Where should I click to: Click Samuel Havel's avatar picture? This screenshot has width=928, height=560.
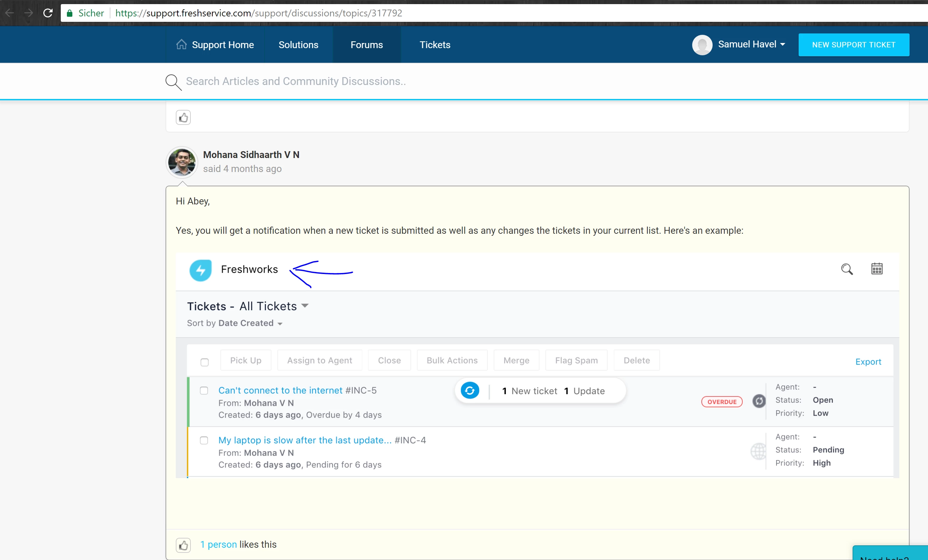(x=702, y=45)
